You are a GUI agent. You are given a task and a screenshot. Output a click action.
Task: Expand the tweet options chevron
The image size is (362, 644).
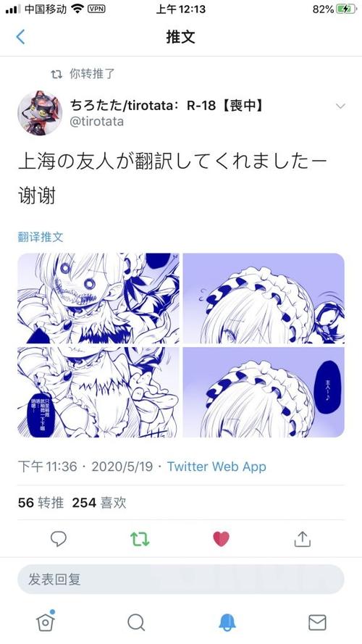point(340,106)
